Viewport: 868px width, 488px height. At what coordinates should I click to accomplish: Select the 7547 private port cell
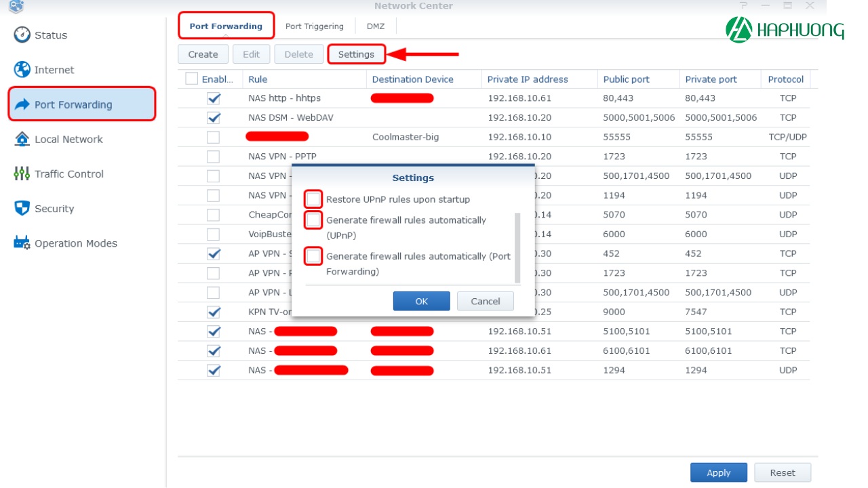[696, 312]
